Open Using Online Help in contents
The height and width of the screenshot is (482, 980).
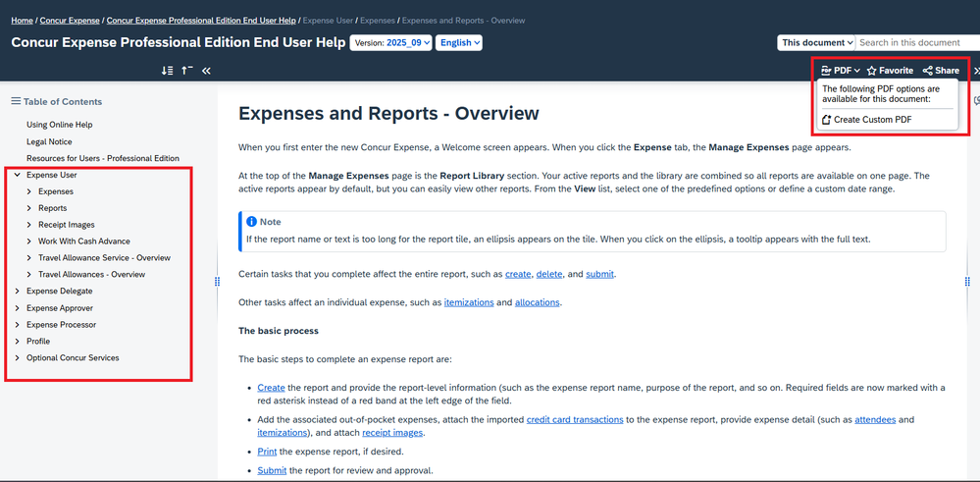60,125
